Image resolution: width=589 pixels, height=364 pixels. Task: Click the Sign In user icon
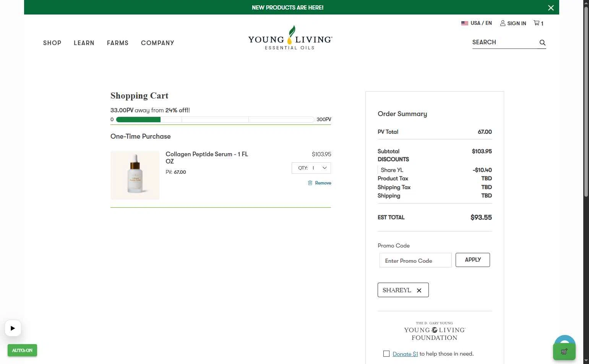(x=503, y=23)
